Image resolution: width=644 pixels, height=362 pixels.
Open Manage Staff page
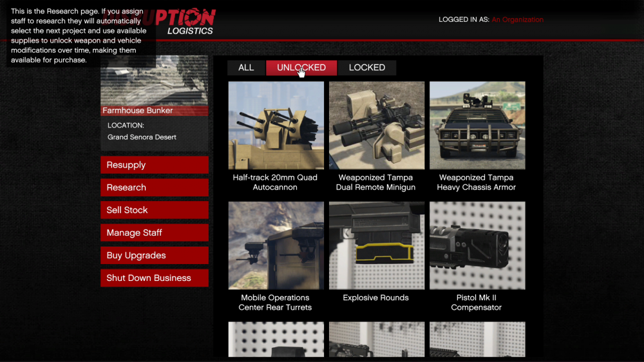tap(155, 233)
